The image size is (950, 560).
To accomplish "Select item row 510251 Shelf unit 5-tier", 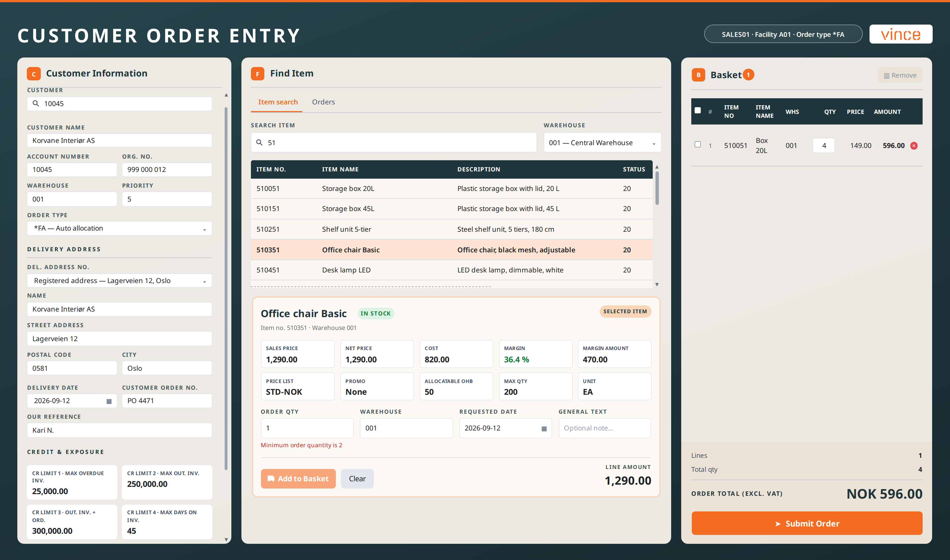I will point(452,229).
